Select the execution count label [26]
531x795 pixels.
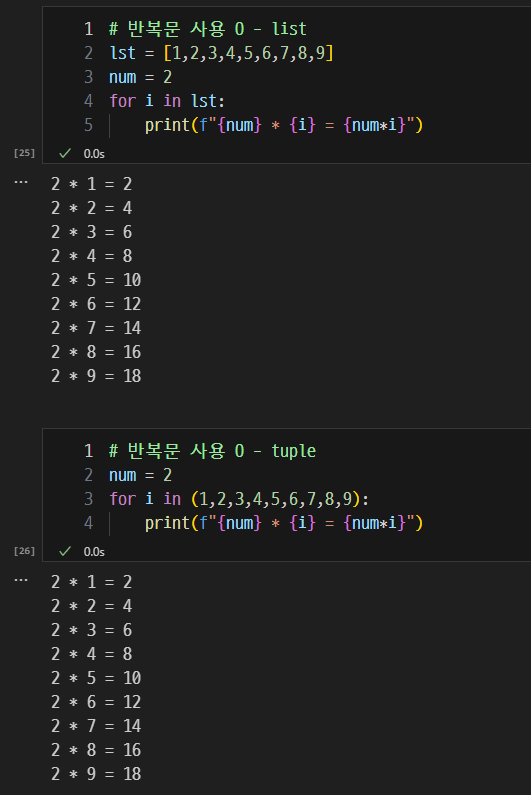coord(24,551)
